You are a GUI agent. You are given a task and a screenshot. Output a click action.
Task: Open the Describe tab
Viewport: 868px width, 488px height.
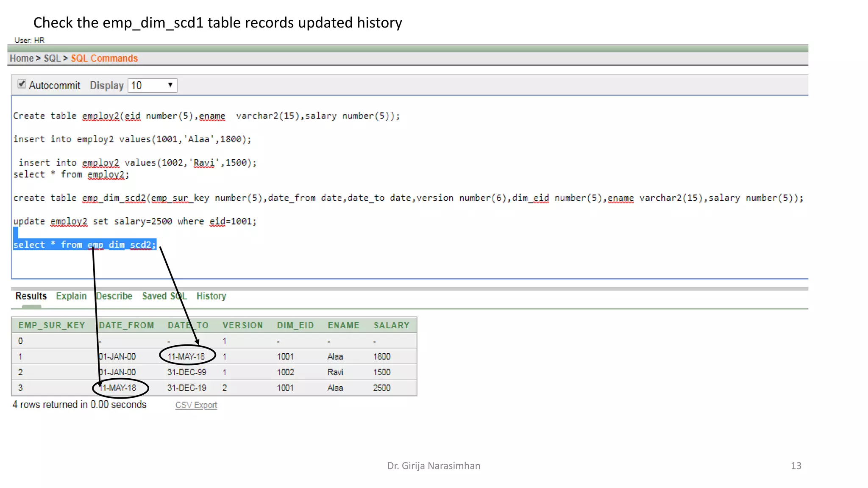point(114,296)
